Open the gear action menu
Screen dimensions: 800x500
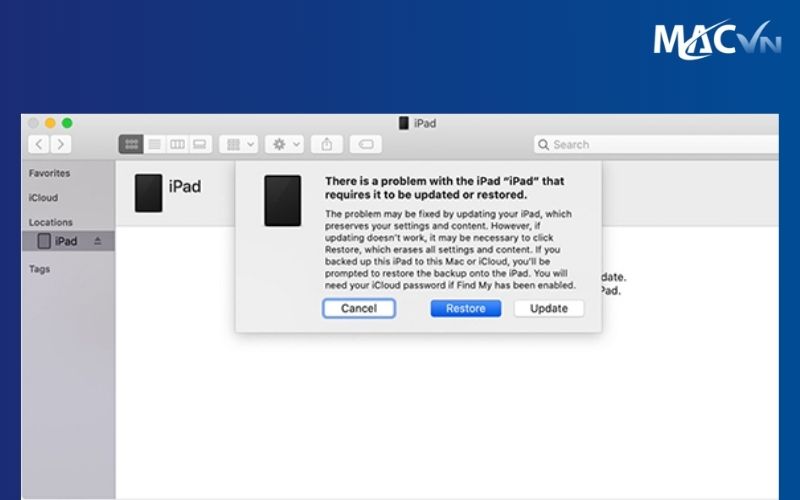click(x=284, y=144)
